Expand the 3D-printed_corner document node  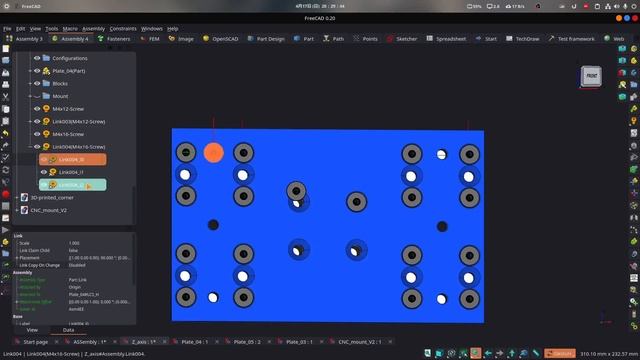17,198
